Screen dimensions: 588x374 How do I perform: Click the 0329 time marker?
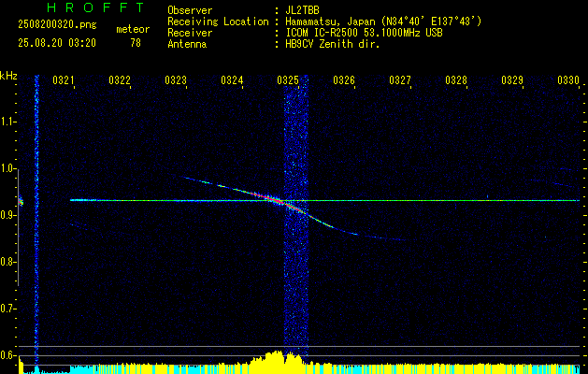[512, 79]
